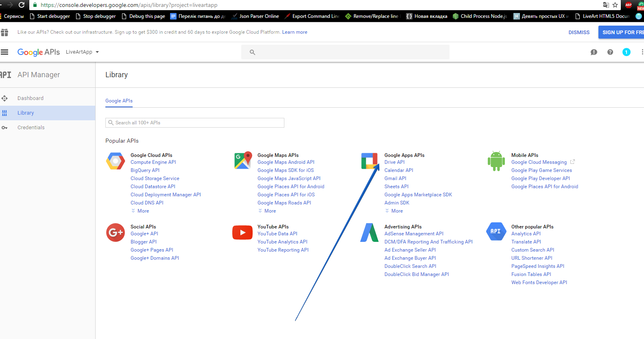Click the API Manager logo icon
Screen dimensions: 644x339
5,75
